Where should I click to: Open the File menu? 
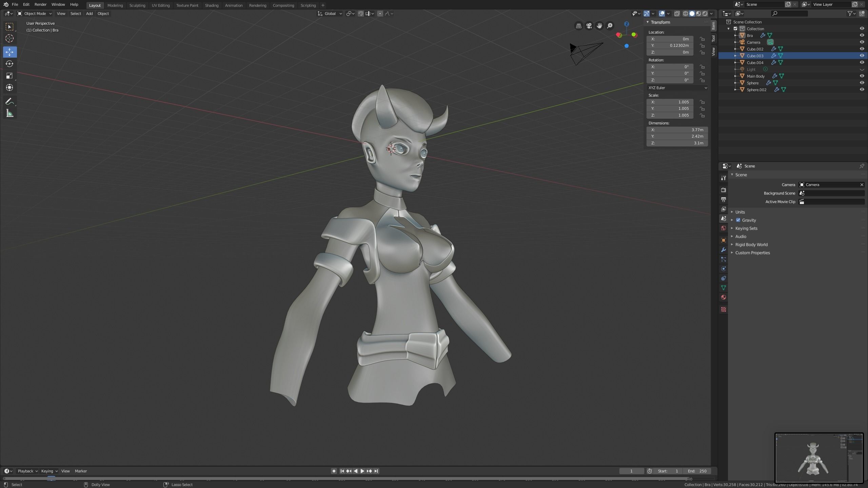click(15, 4)
